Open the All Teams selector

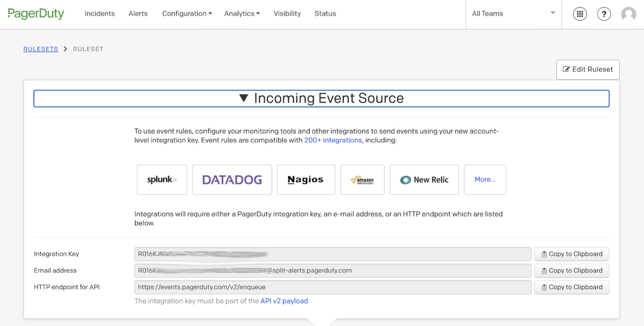[x=513, y=13]
